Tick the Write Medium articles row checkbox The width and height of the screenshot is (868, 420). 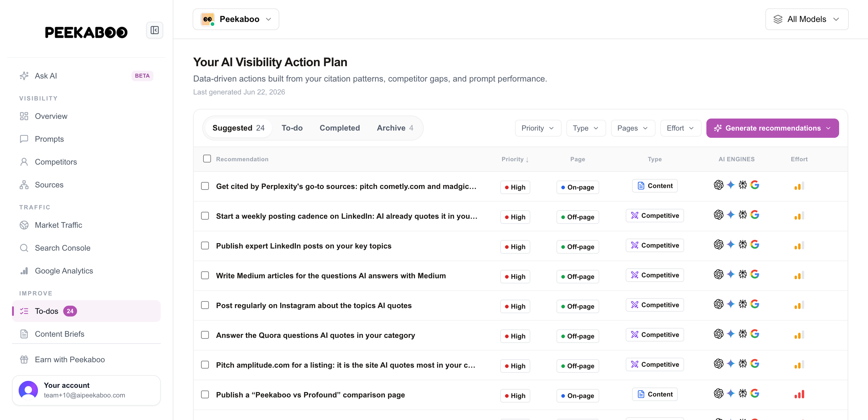pyautogui.click(x=205, y=276)
